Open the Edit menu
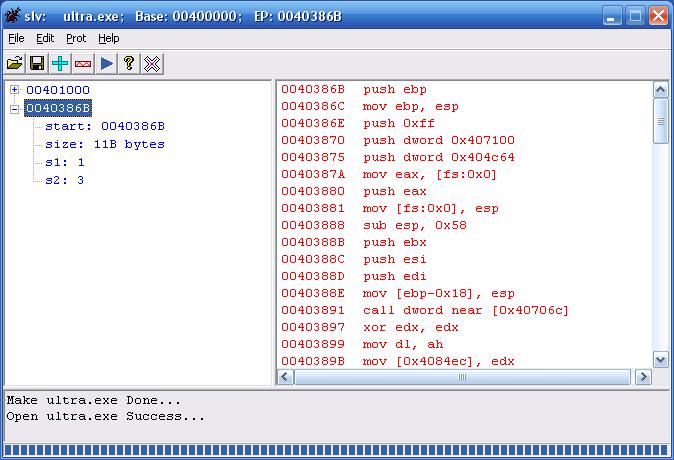 (x=45, y=38)
